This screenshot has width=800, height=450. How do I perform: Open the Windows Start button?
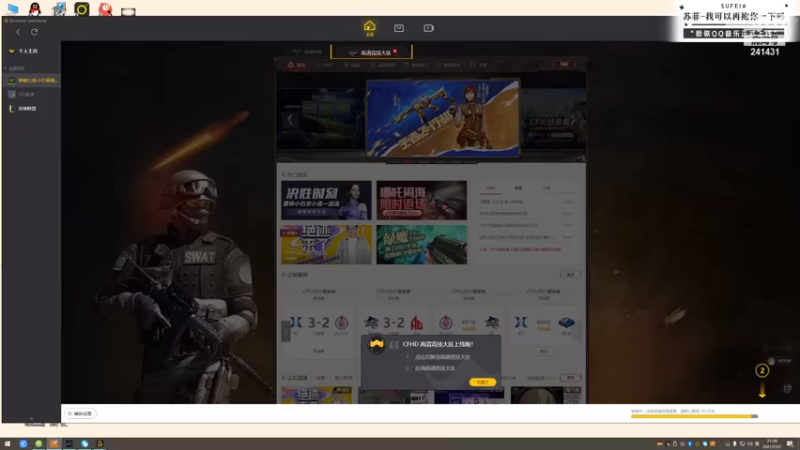coord(8,444)
